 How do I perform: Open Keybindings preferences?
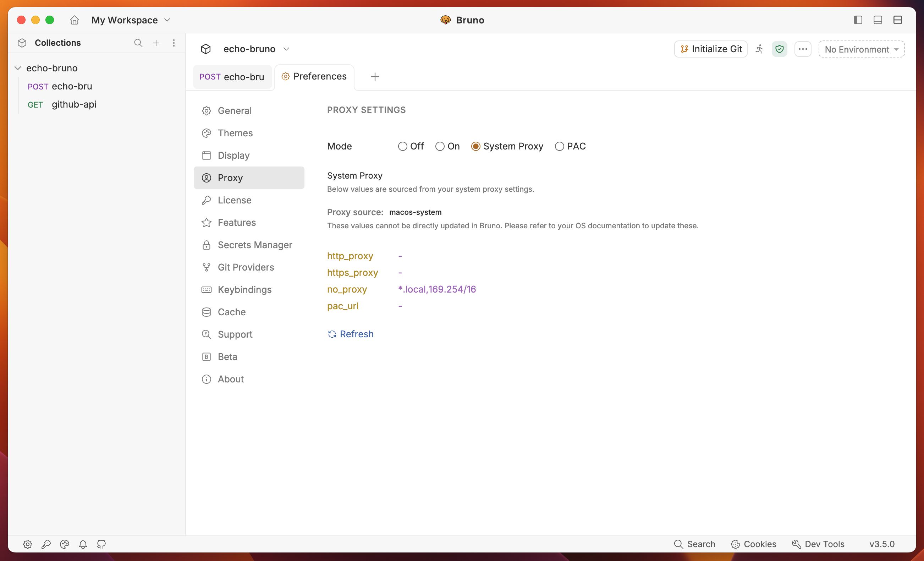(249, 290)
